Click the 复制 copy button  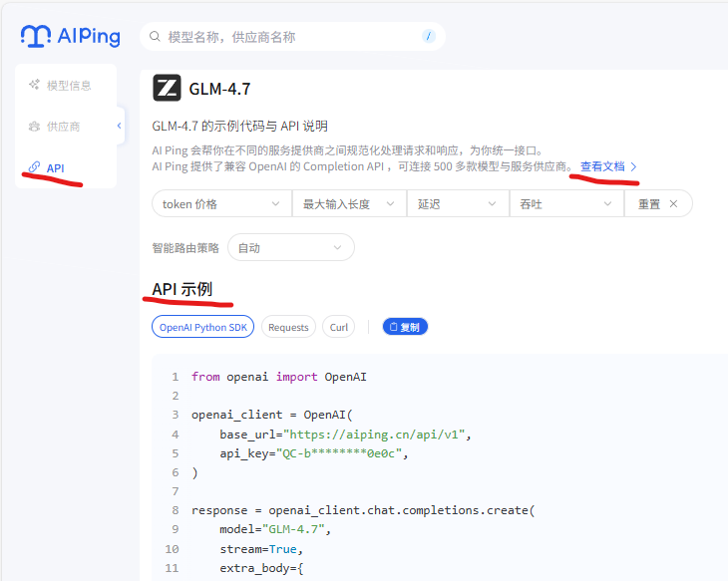[x=405, y=327]
